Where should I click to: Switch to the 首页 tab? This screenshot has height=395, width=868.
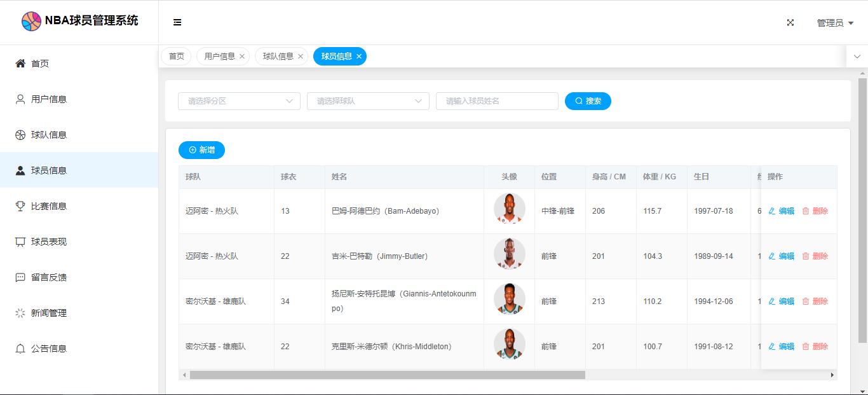(176, 57)
